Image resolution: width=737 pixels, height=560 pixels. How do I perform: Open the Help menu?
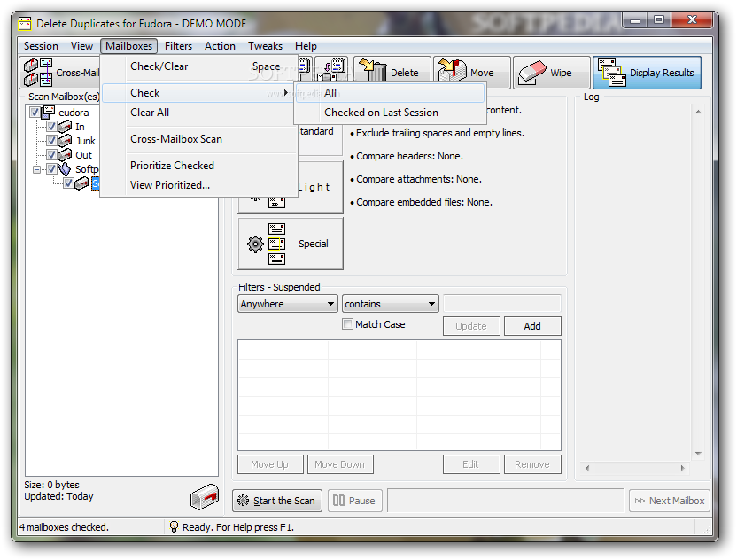pos(306,46)
